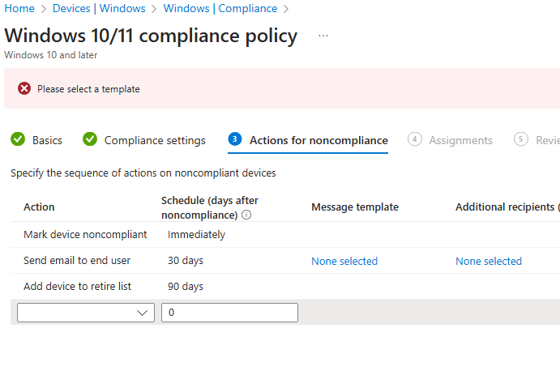Select the Send email to end user row
The width and height of the screenshot is (560, 392).
[285, 261]
